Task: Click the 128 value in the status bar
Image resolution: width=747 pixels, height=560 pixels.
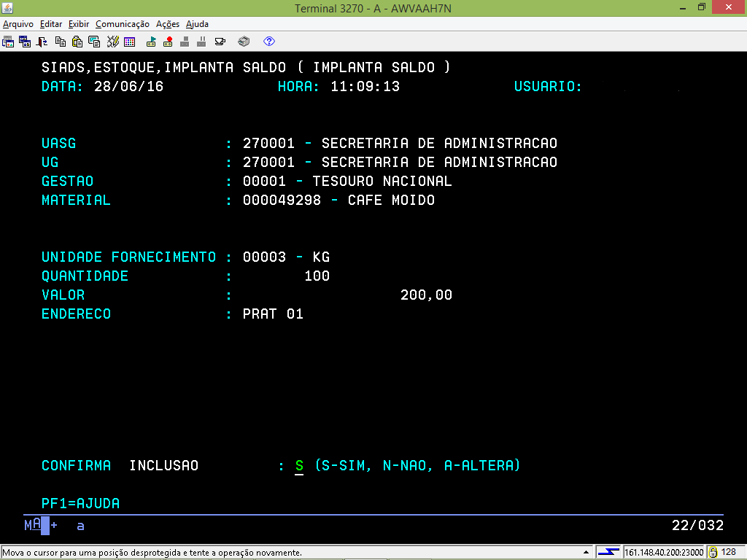Action: tap(729, 552)
